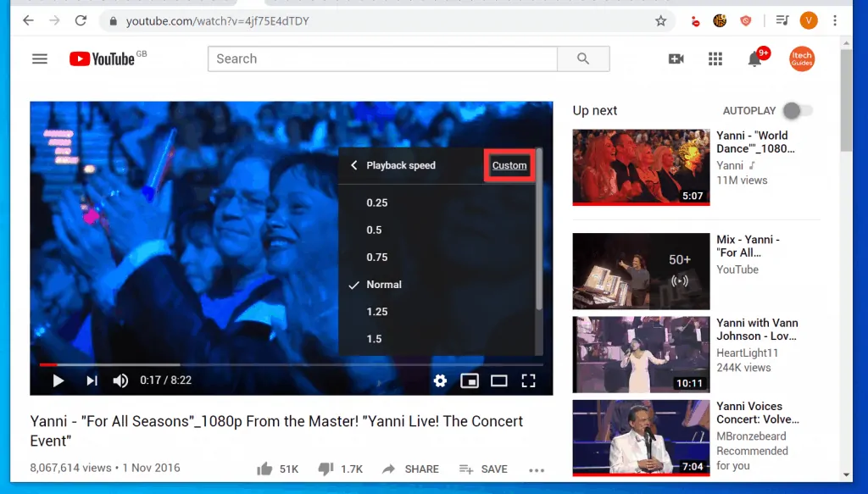The height and width of the screenshot is (494, 868).
Task: Seek using the video progress bar
Action: [x=292, y=364]
